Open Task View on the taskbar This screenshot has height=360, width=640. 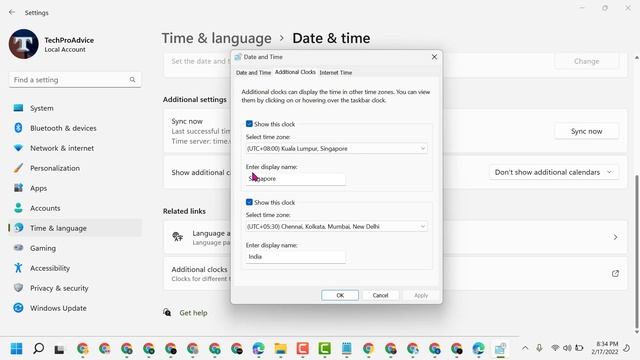(60, 349)
